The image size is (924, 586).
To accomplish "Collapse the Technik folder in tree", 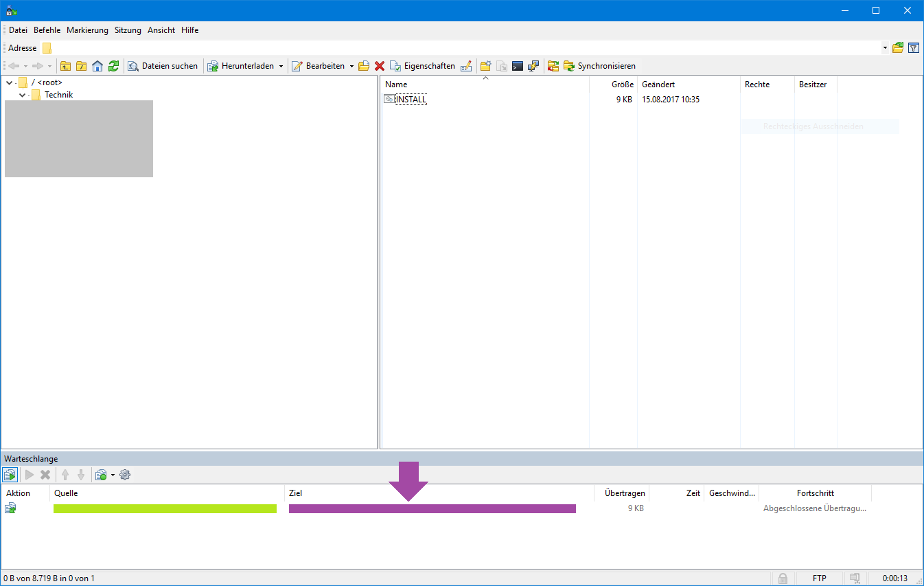I will pyautogui.click(x=23, y=95).
